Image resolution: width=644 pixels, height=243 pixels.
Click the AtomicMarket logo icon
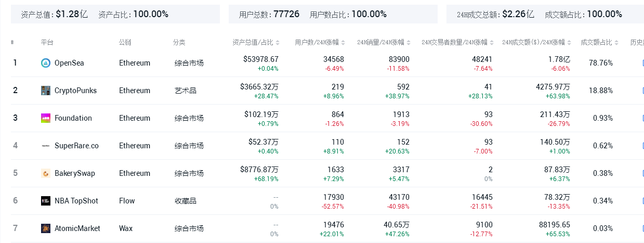tap(46, 228)
